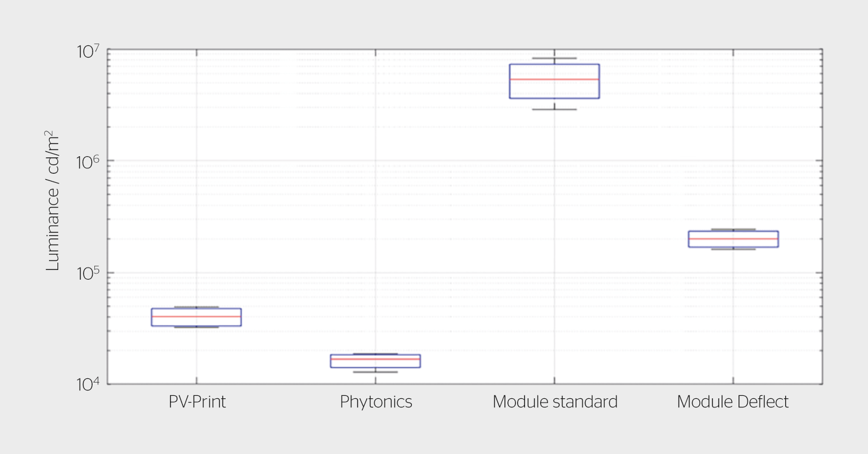
Task: Select the Phytonics box's bottom edge
Action: pos(376,367)
